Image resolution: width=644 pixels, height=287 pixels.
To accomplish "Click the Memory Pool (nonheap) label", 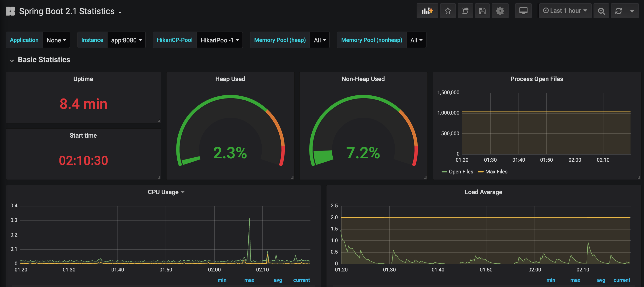I will click(372, 40).
